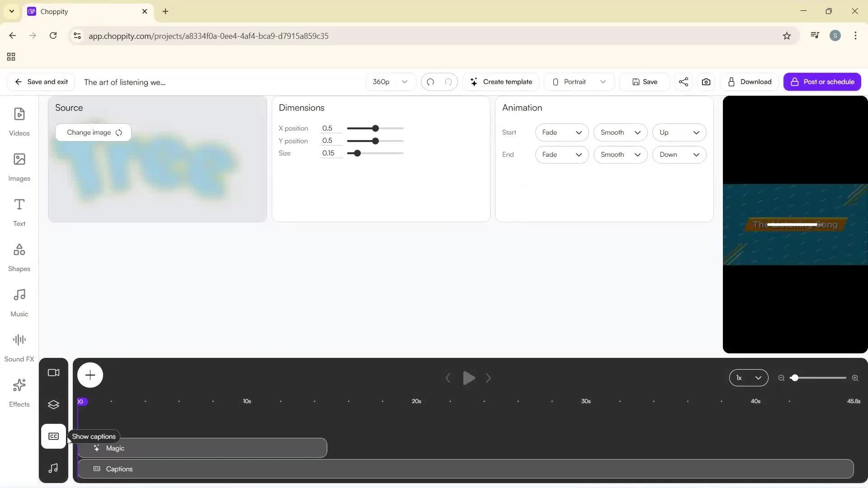This screenshot has width=868, height=488.
Task: Zoom in the timeline with the magnifier plus
Action: click(855, 378)
